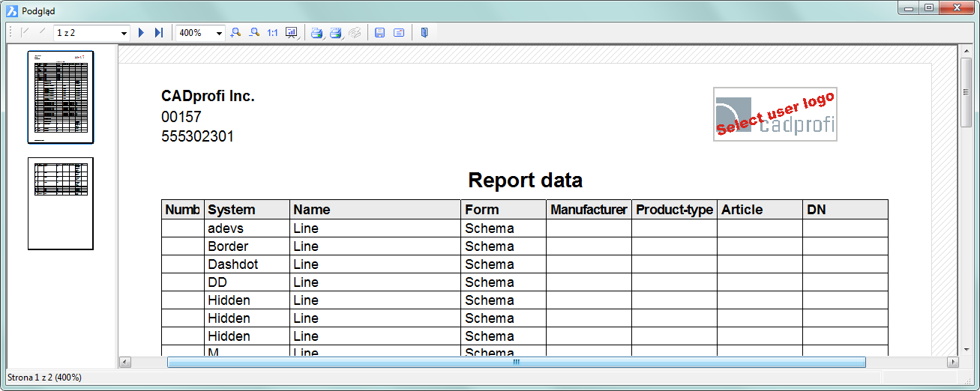Click the horizontal scrollbar thumb
This screenshot has width=980, height=391.
coord(516,363)
